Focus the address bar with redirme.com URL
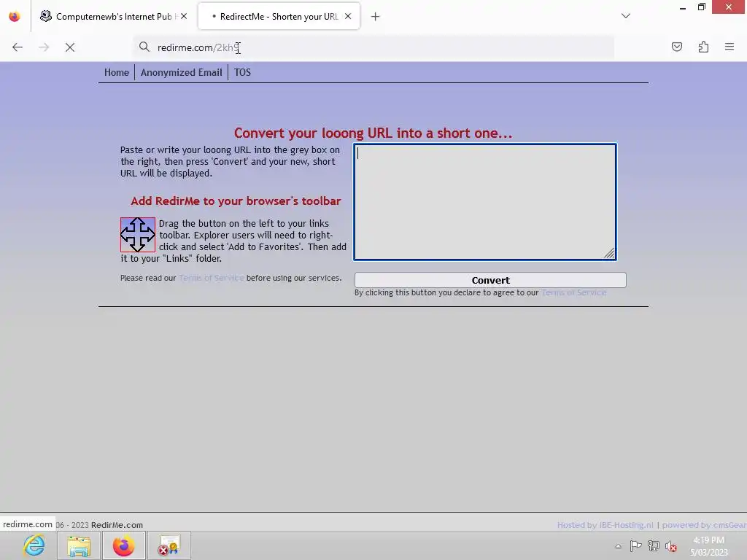 coord(374,47)
